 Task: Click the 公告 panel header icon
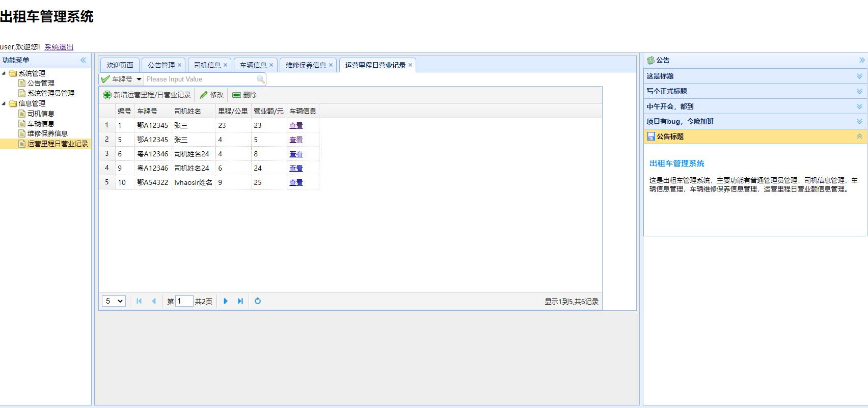[650, 60]
